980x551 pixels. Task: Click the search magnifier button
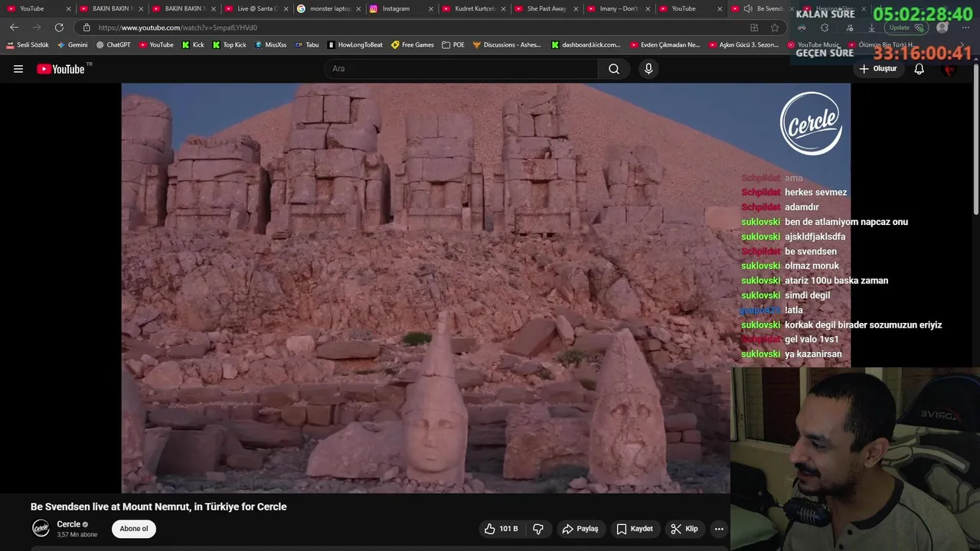[x=614, y=69]
